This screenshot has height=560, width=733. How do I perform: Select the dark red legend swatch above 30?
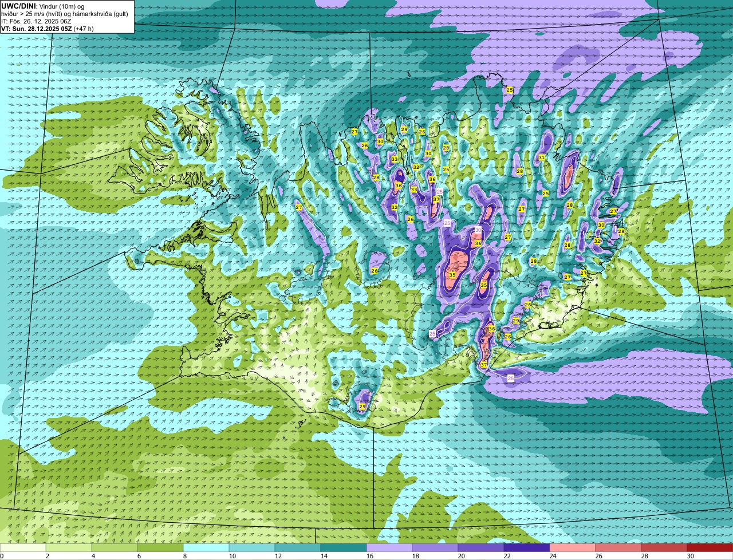click(710, 547)
